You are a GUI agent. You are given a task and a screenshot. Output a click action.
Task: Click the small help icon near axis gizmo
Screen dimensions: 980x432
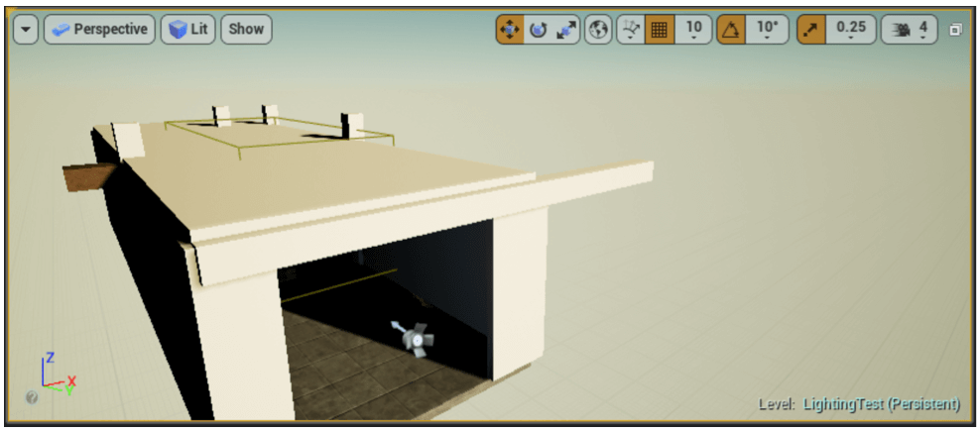pos(32,397)
